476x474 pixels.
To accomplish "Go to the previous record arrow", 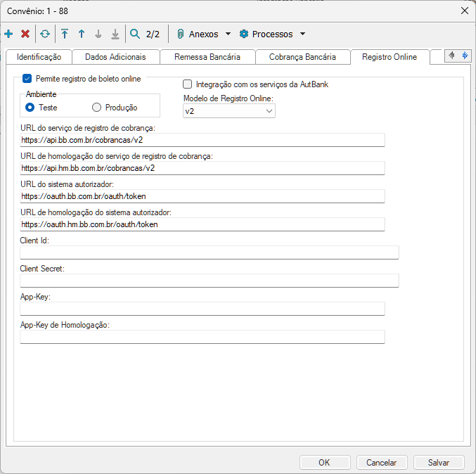I will tap(82, 34).
